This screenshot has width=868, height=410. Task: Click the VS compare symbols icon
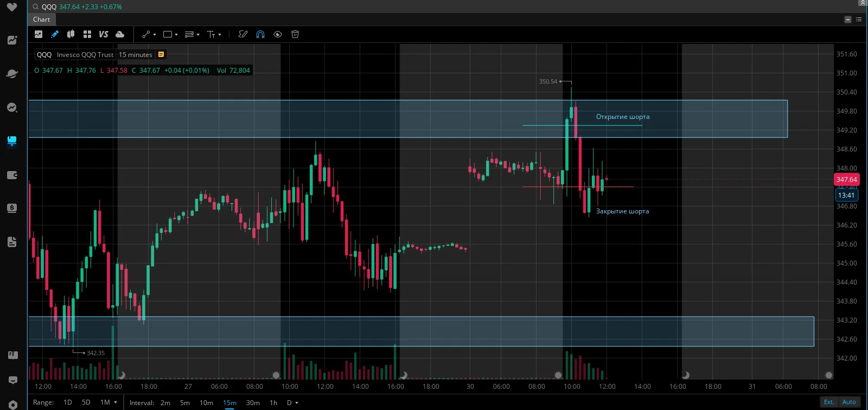(104, 34)
